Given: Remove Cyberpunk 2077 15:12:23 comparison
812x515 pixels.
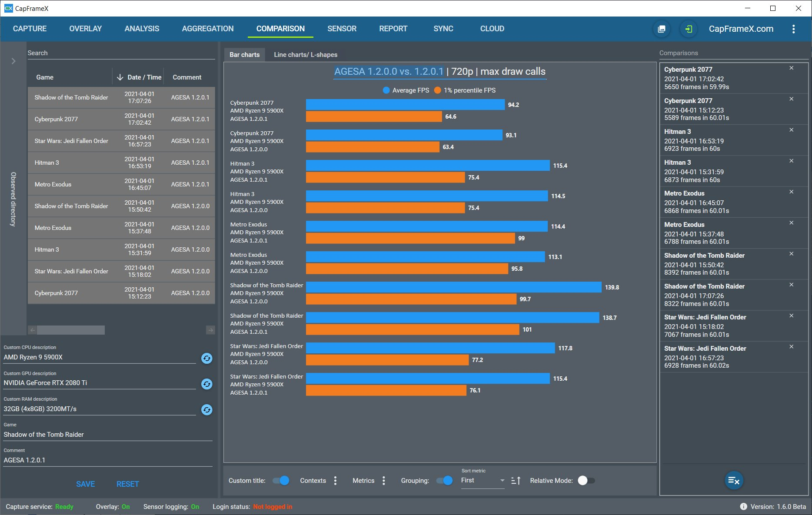Looking at the screenshot, I should click(792, 99).
